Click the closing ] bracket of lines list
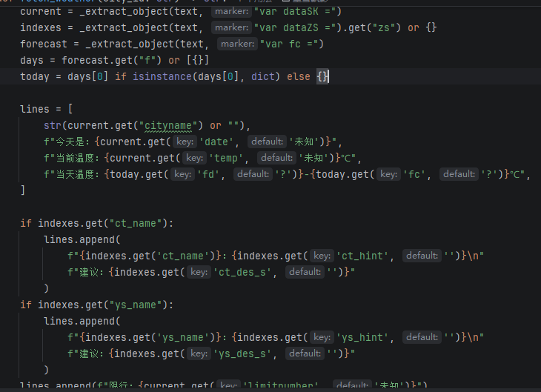This screenshot has height=392, width=541. pos(23,190)
